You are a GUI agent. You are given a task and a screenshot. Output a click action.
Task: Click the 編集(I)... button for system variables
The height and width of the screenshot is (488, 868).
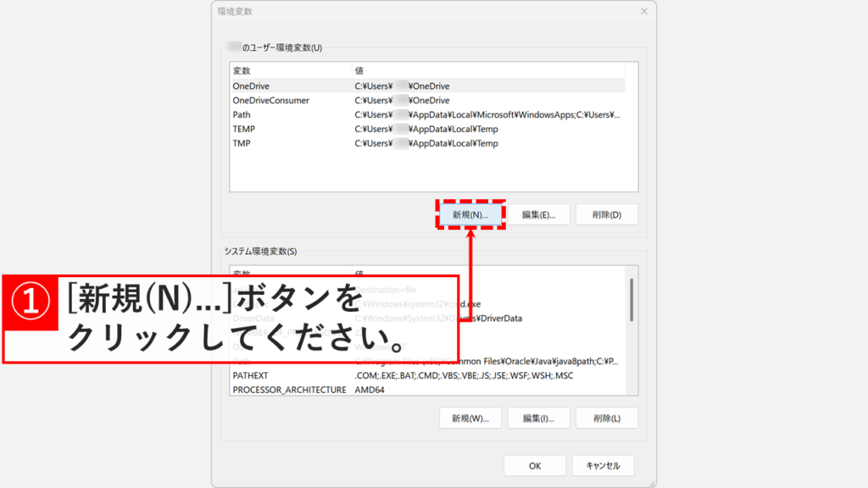click(538, 418)
